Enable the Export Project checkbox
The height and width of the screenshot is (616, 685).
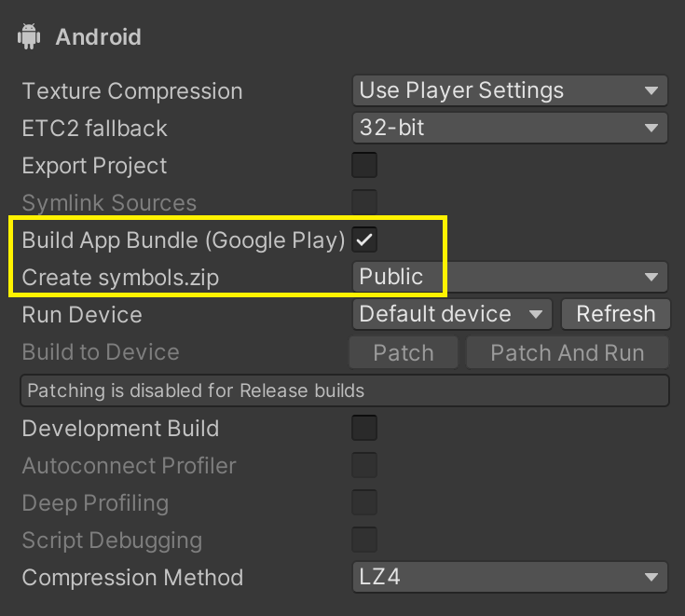click(x=364, y=165)
